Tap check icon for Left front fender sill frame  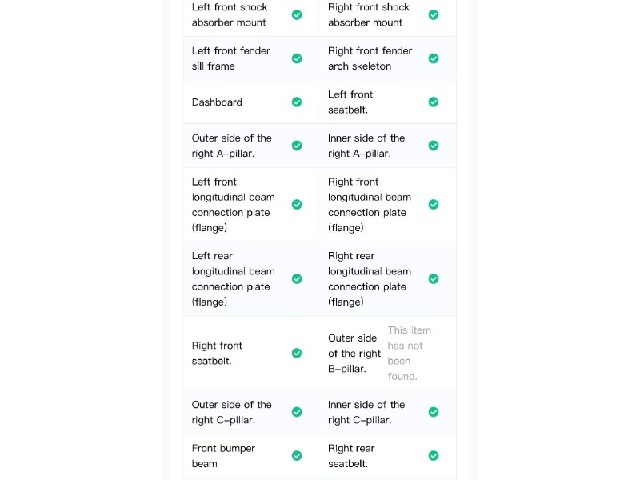point(297,58)
